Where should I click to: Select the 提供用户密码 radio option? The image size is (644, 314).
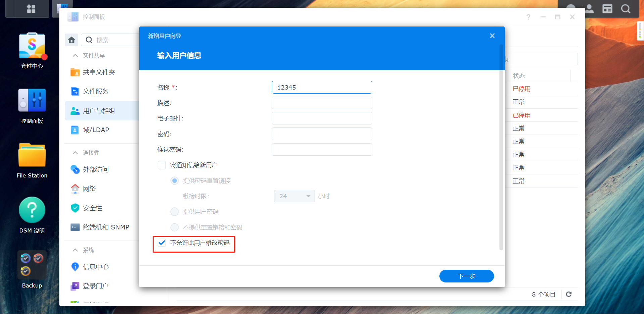174,212
